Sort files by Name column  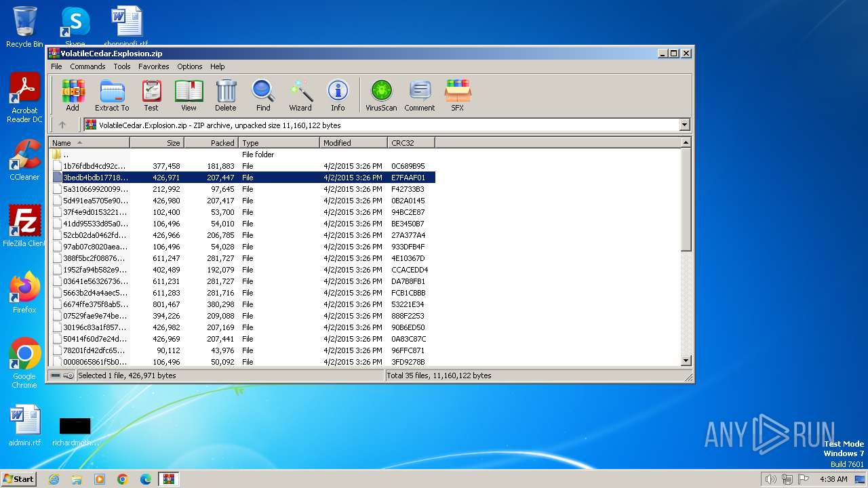coord(89,143)
